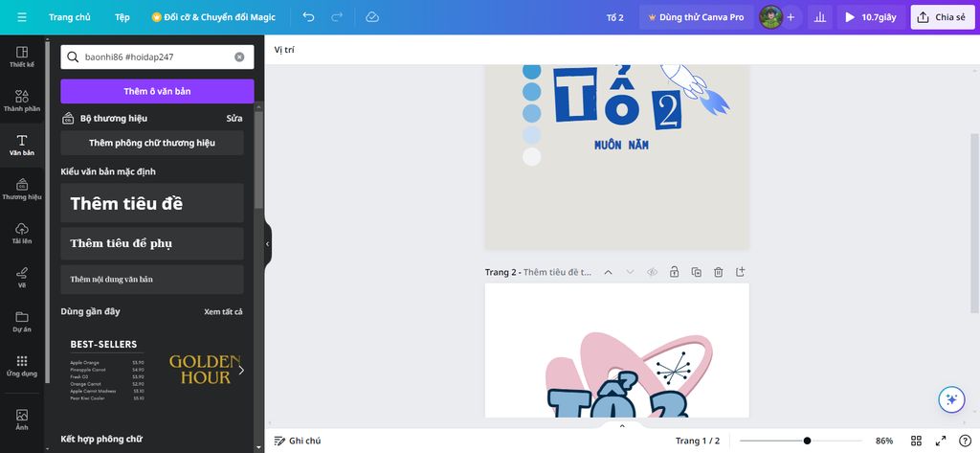The width and height of the screenshot is (980, 453).
Task: Click Thêm phông chữ thương hiệu
Action: pos(152,143)
